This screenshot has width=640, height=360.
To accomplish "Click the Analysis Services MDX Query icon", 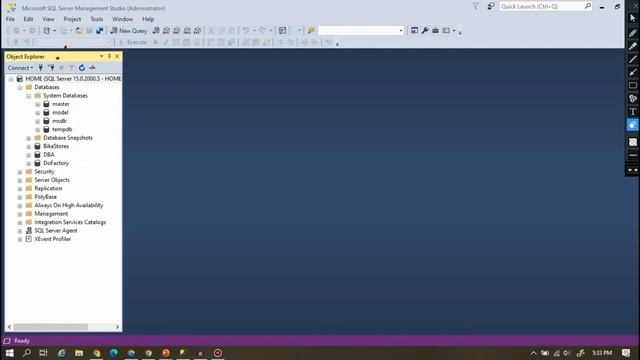I will [x=166, y=31].
